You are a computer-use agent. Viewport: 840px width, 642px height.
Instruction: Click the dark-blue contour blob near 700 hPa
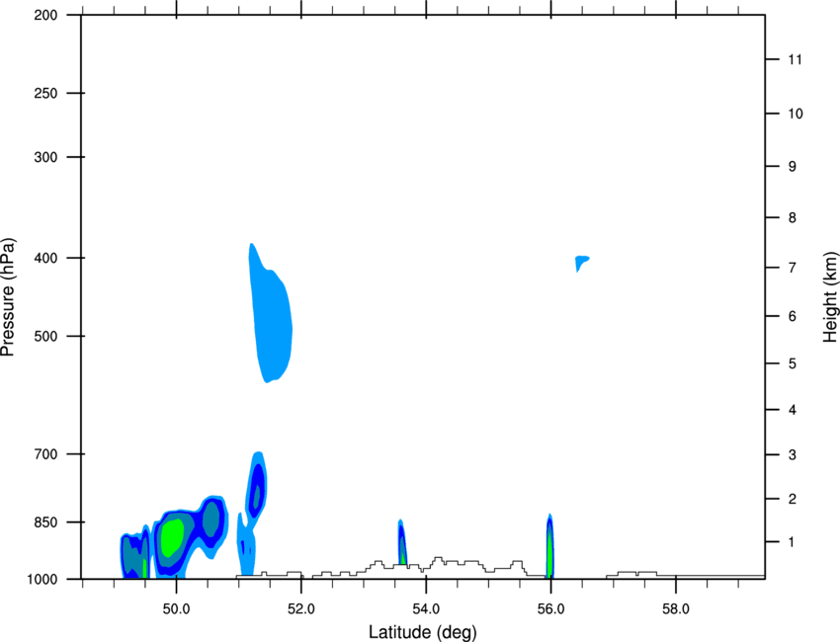click(x=257, y=490)
